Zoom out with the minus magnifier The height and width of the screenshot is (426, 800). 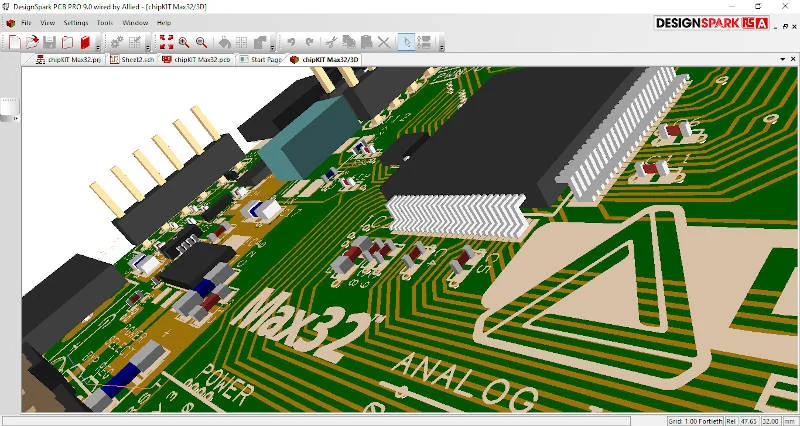(x=202, y=42)
